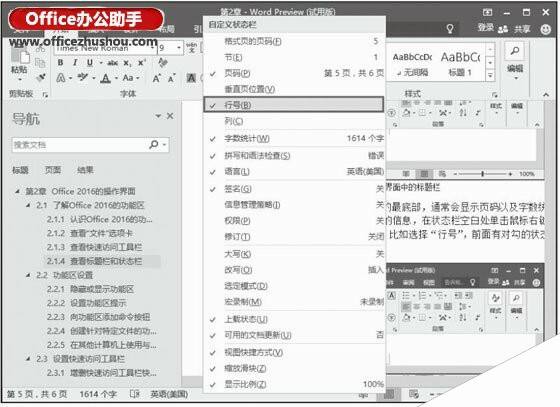Toggle 字数统计(W) word count option
Viewport: 560px width, 407px height.
[x=295, y=139]
